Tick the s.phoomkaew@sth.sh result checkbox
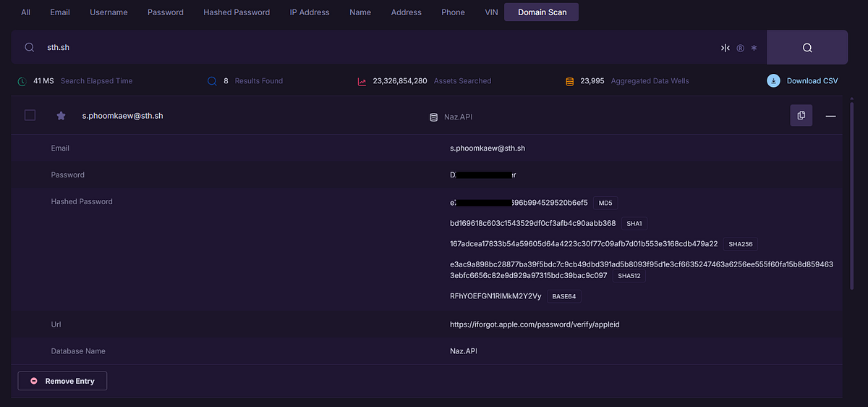 coord(30,115)
